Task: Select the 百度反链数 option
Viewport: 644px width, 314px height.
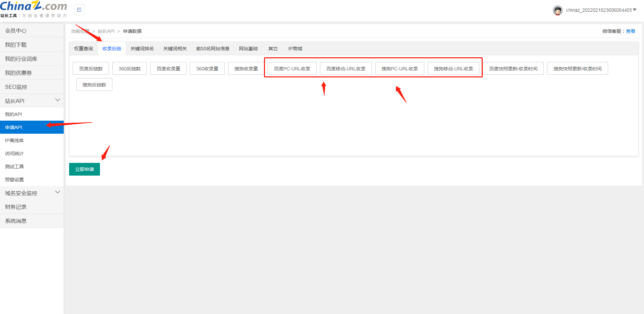Action: 91,68
